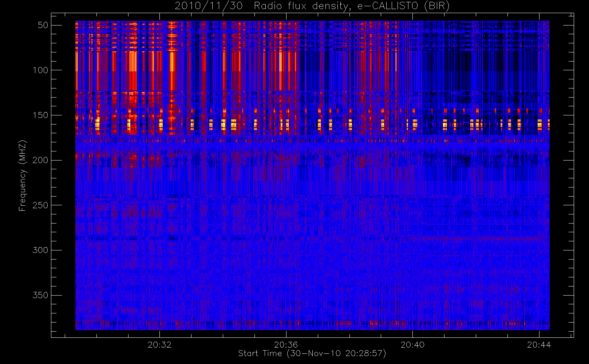Click the 'Frequency (MHZ)' axis label

coord(22,175)
